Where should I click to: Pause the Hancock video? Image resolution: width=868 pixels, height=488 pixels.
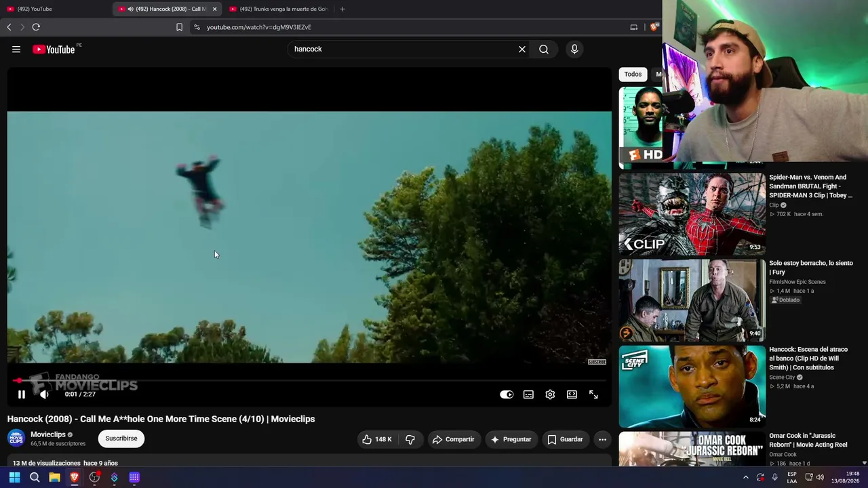click(x=22, y=394)
